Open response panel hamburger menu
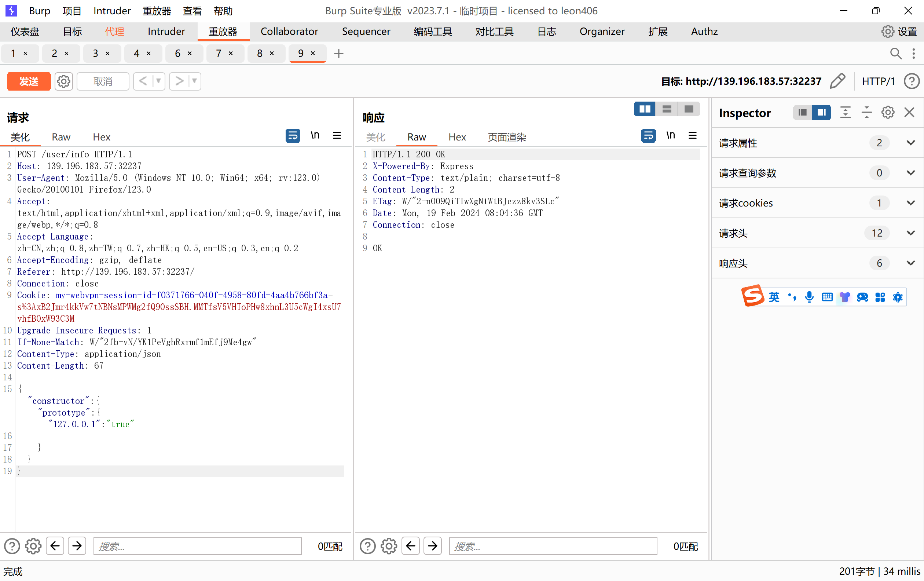Image resolution: width=924 pixels, height=581 pixels. [693, 135]
